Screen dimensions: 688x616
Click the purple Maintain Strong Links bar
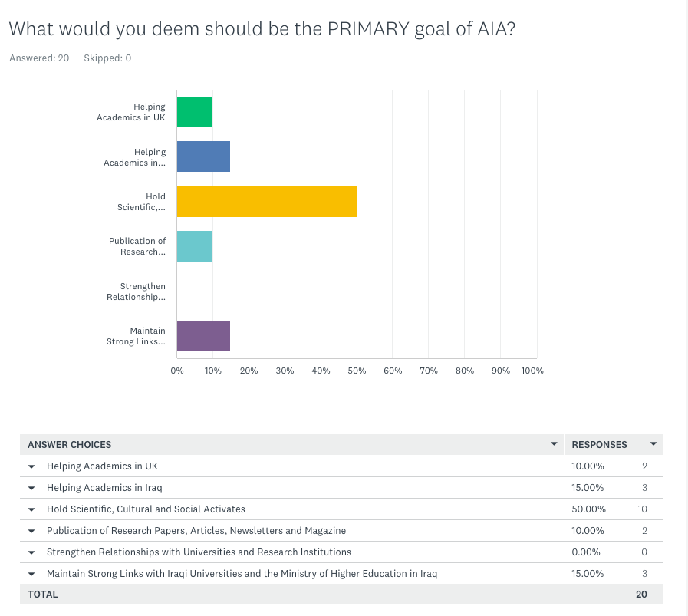pos(203,336)
